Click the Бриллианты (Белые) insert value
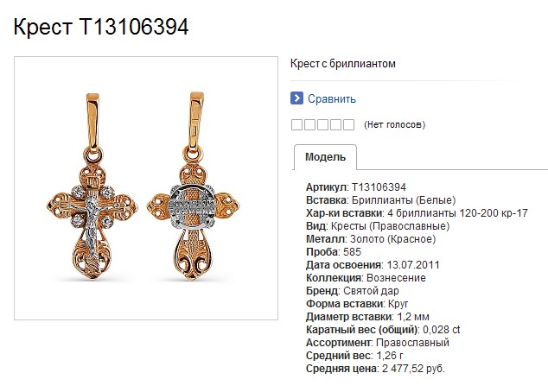Screen dimensions: 548x392 click(404, 200)
